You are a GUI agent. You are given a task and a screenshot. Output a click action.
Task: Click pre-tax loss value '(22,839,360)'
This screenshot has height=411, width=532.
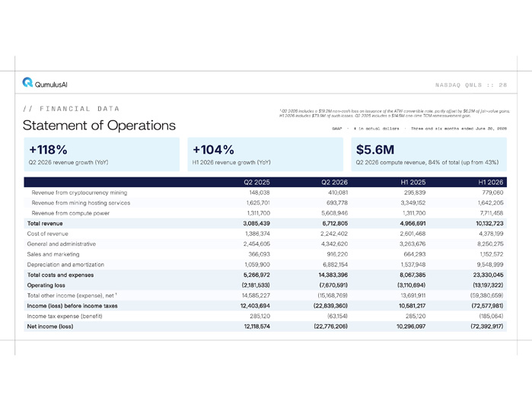(x=330, y=306)
